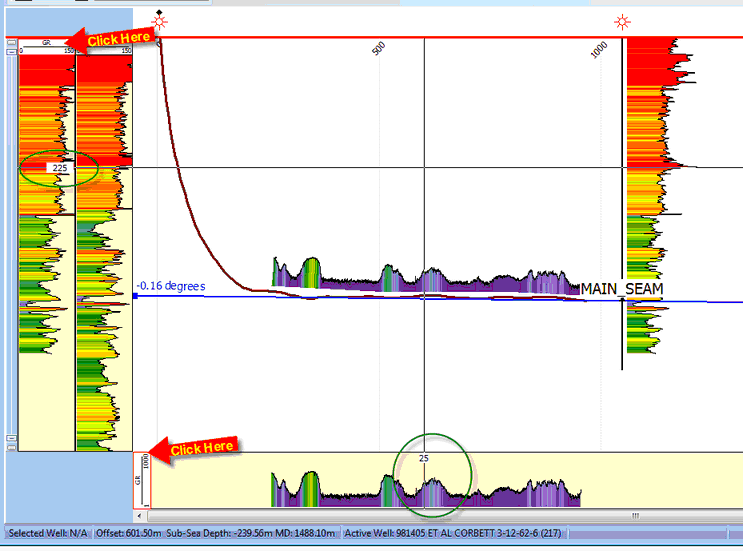This screenshot has height=551, width=743.
Task: Click the second log track's 150 scale header
Action: (x=105, y=48)
